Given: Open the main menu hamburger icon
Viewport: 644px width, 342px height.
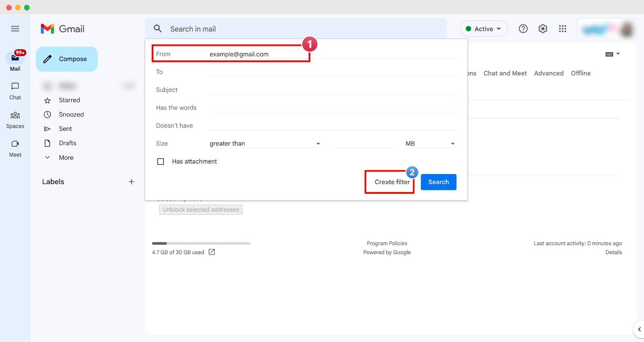Looking at the screenshot, I should click(x=15, y=29).
